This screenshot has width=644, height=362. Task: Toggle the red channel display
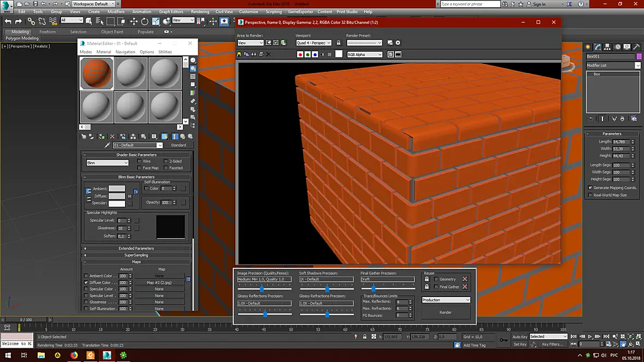tap(300, 54)
